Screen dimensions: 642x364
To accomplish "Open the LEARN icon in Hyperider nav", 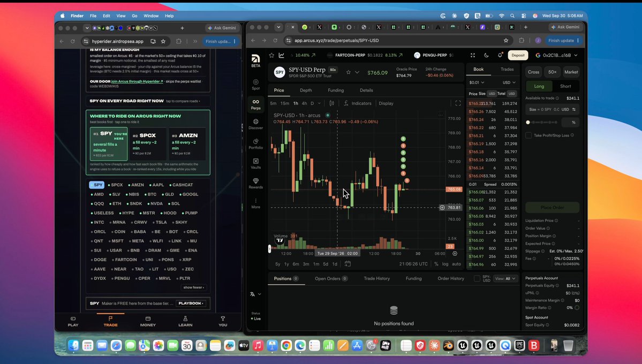I will [x=185, y=321].
